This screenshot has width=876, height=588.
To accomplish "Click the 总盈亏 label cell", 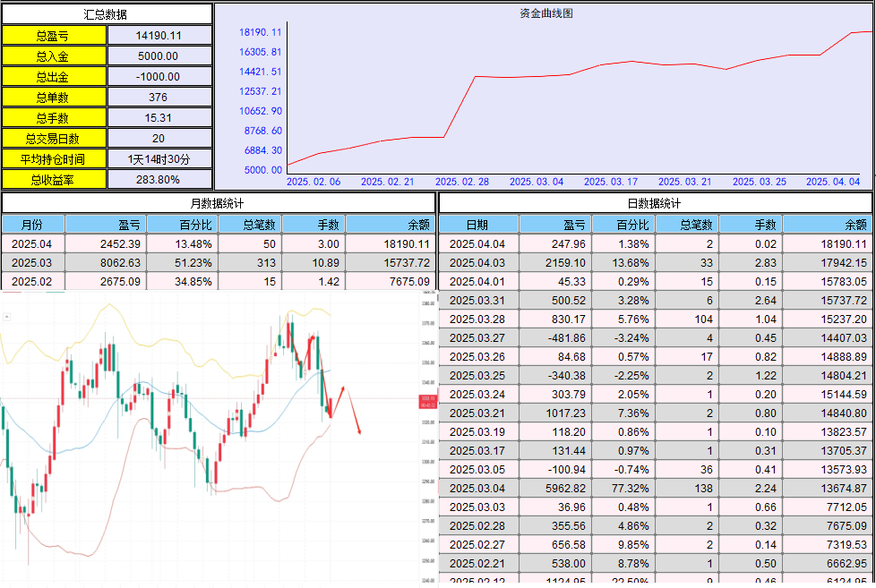I will point(53,36).
